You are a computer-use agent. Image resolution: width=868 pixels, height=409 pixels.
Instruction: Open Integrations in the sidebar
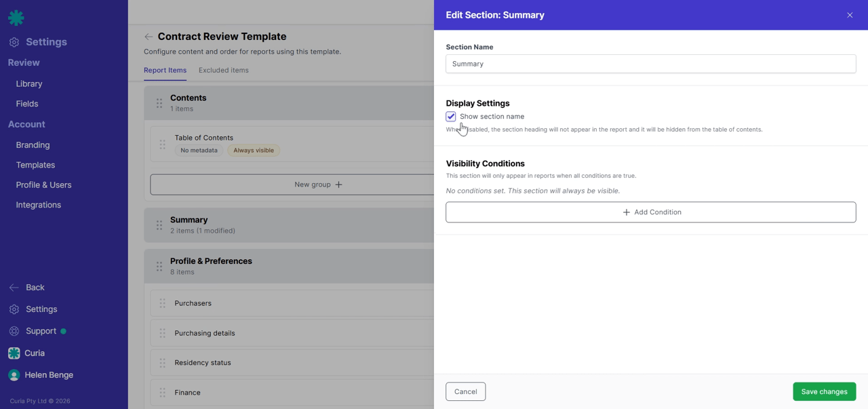[x=39, y=205]
